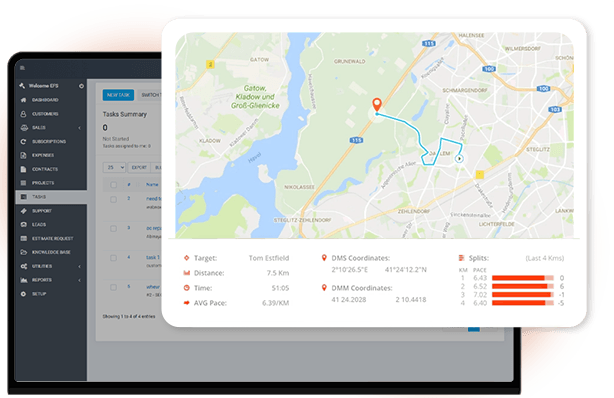
Task: Click the Projects icon in sidebar
Action: point(23,183)
